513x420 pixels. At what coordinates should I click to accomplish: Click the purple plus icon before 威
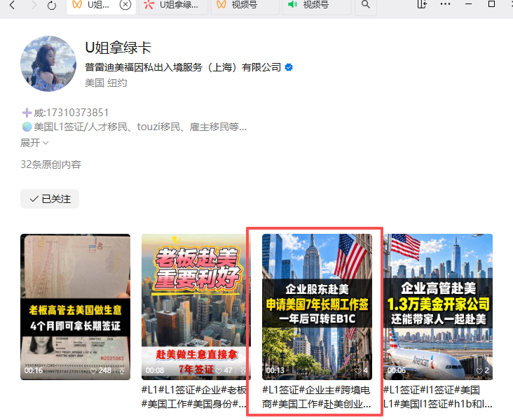tap(27, 113)
